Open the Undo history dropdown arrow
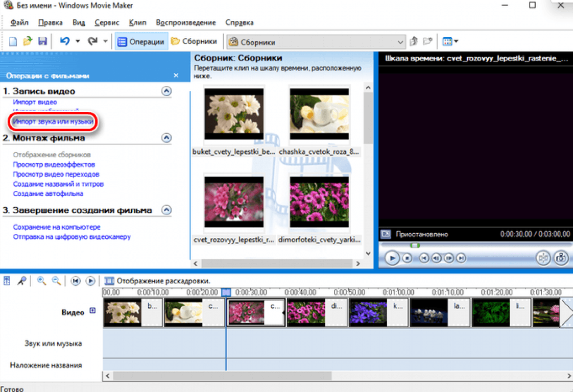 (x=78, y=41)
